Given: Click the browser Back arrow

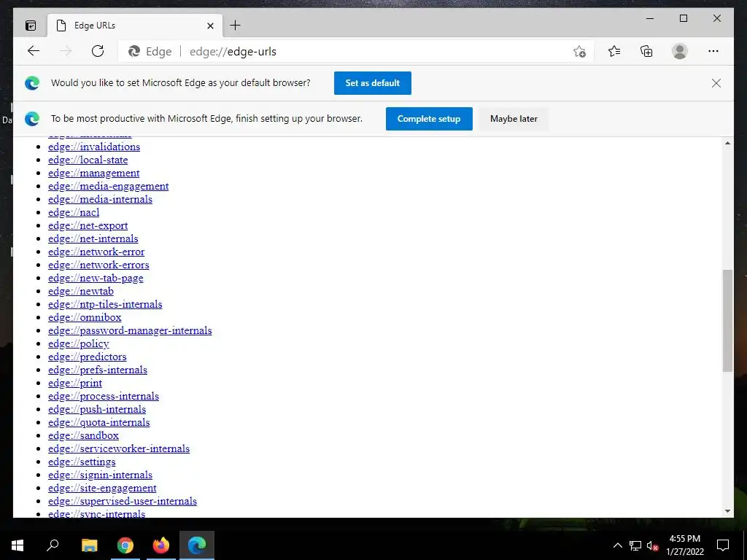Looking at the screenshot, I should (34, 51).
